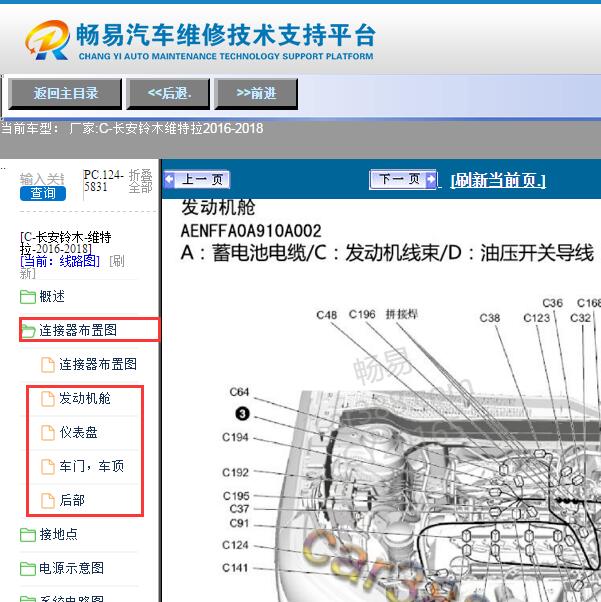Click connector label C195 in diagram
Viewport: 601px width, 602px height.
[x=236, y=496]
